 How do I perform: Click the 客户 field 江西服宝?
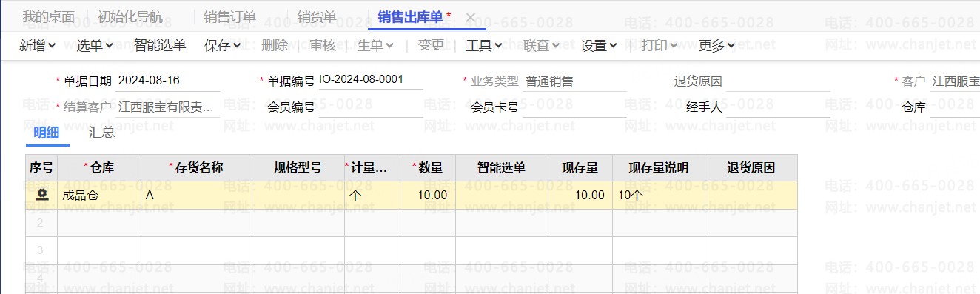point(955,81)
